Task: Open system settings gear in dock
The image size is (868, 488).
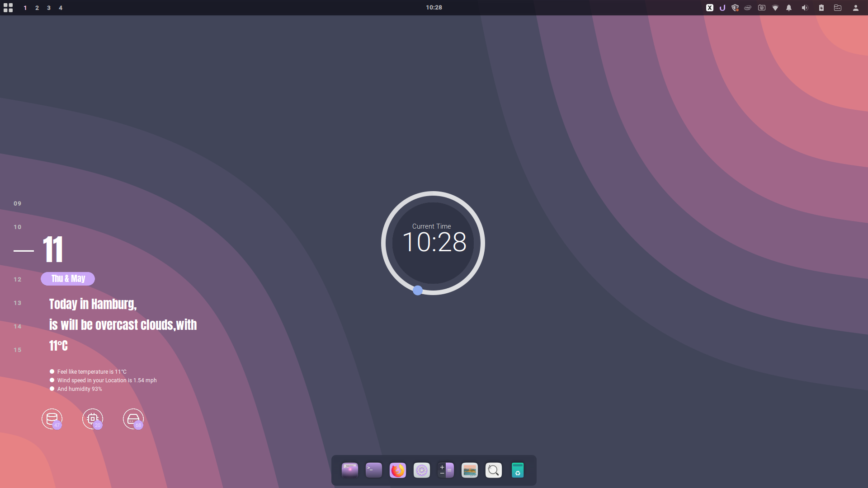Action: tap(422, 470)
